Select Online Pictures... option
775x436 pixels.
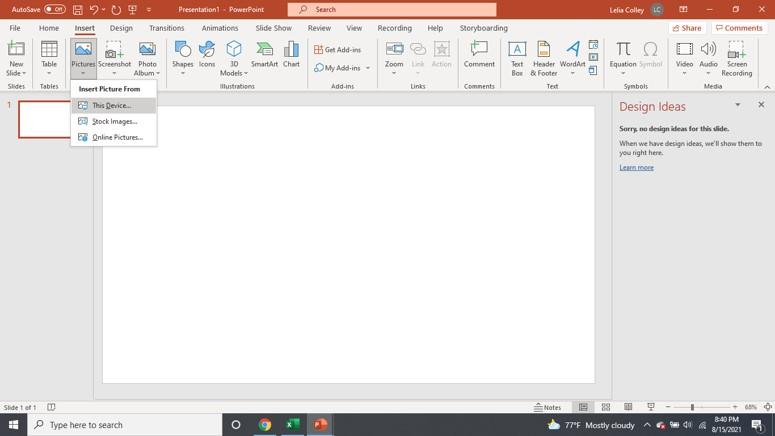114,137
